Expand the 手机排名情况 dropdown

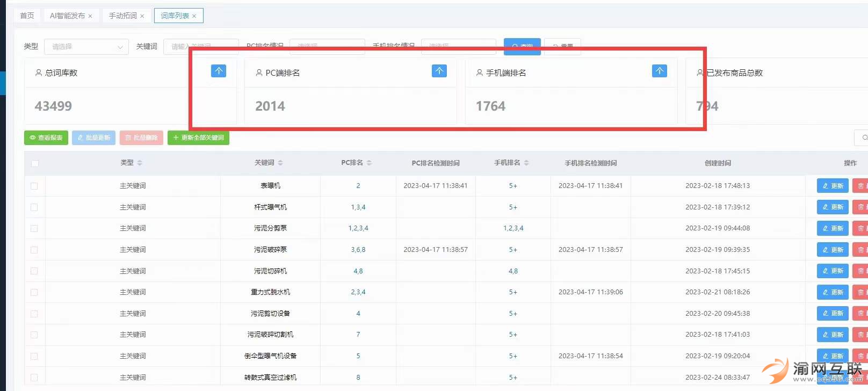[458, 46]
